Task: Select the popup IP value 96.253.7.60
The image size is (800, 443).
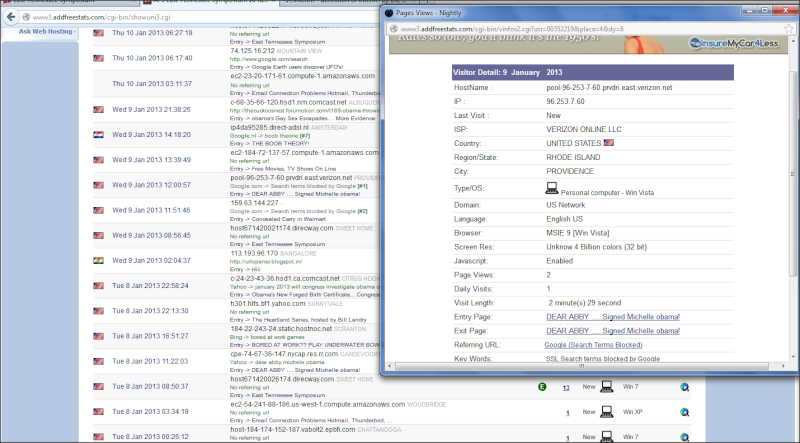Action: pos(565,102)
